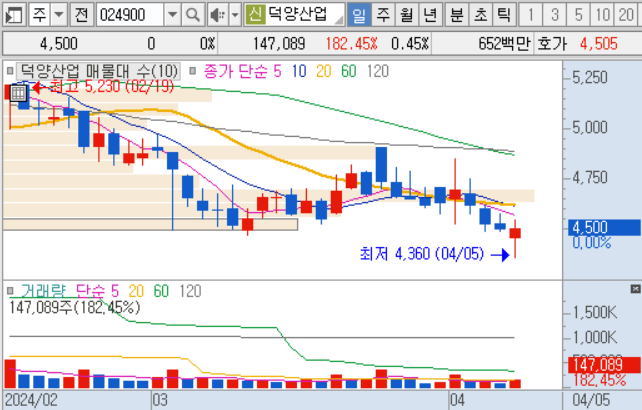Open the 주 market type dropdown arrow
Viewport: 642px width, 410px height.
point(59,15)
